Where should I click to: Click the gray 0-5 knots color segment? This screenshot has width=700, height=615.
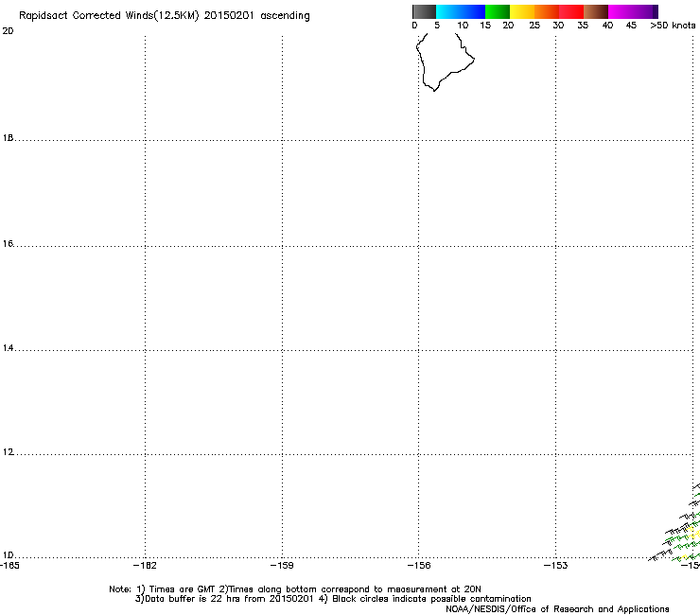(424, 11)
